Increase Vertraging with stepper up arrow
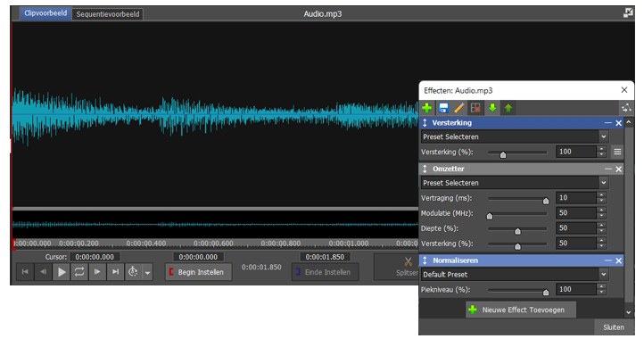 pos(601,195)
